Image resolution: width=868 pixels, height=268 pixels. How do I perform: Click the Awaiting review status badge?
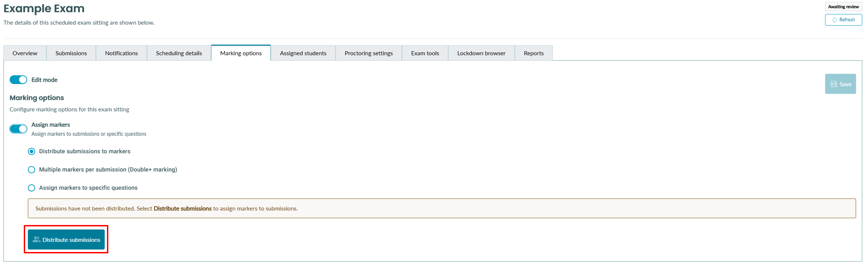tap(843, 7)
